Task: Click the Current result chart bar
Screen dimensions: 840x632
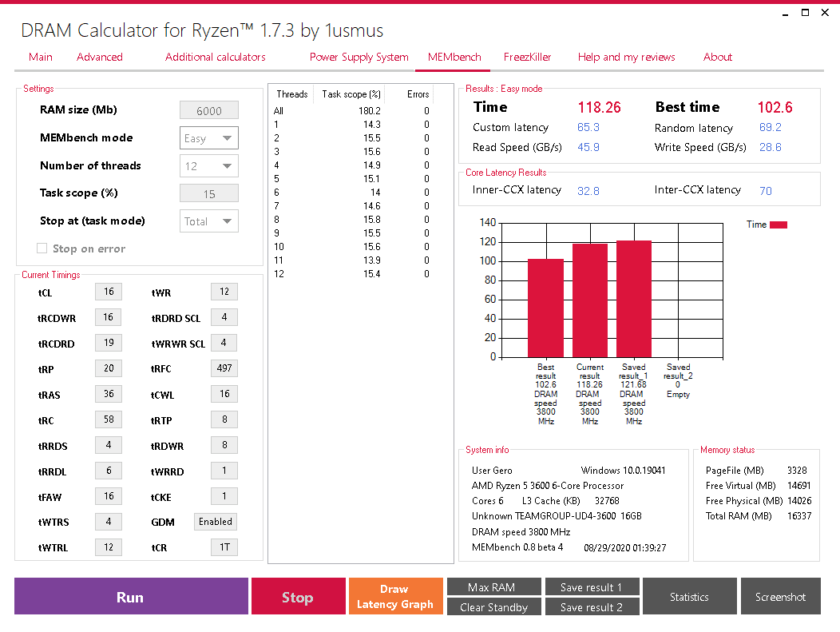Action: [x=590, y=300]
